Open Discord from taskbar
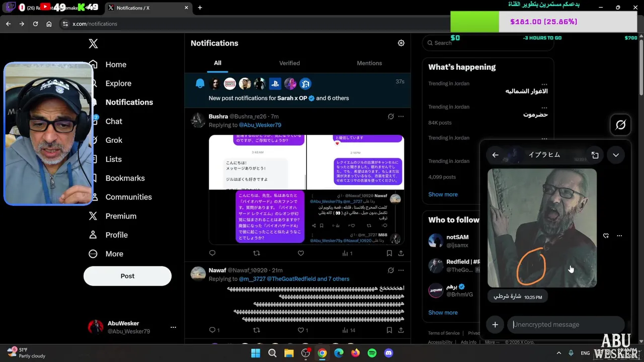Image resolution: width=644 pixels, height=362 pixels. (x=388, y=353)
